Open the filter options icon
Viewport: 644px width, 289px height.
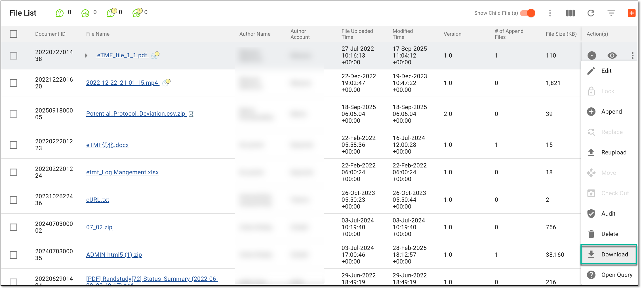pyautogui.click(x=611, y=13)
